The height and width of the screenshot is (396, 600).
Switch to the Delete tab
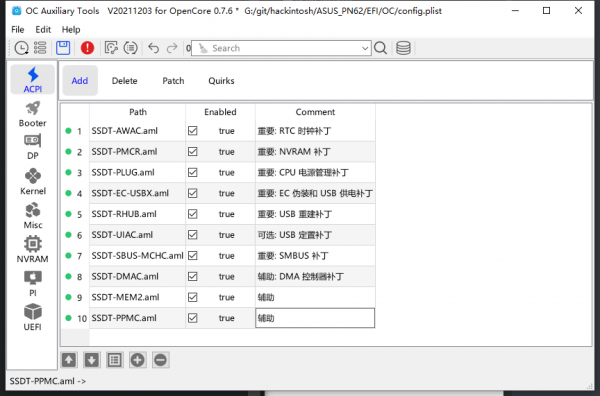tap(124, 81)
